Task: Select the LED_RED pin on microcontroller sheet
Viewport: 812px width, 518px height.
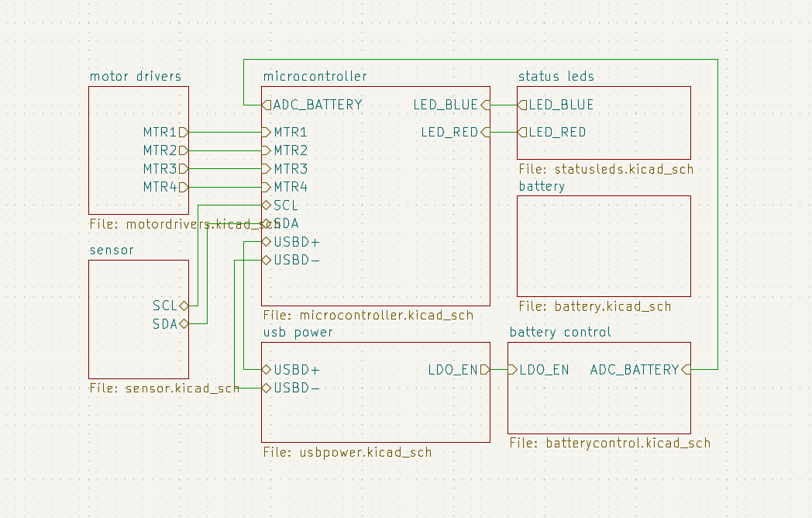Action: pyautogui.click(x=455, y=133)
